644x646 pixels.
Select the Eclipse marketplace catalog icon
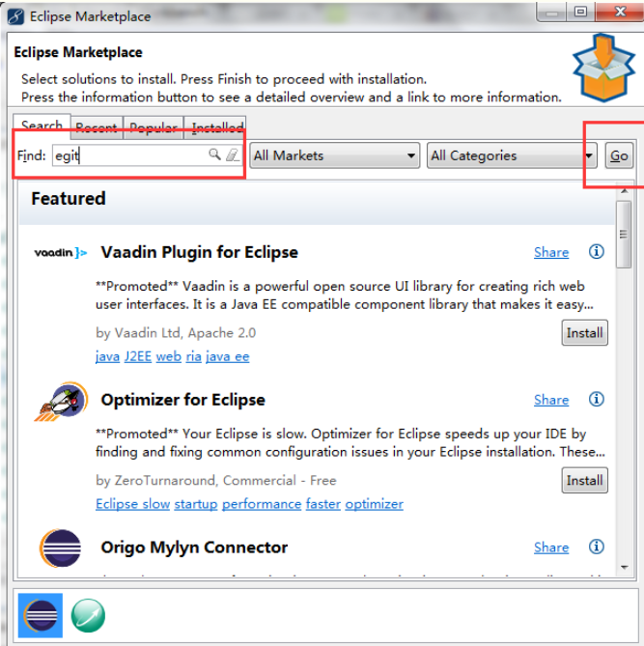click(41, 615)
